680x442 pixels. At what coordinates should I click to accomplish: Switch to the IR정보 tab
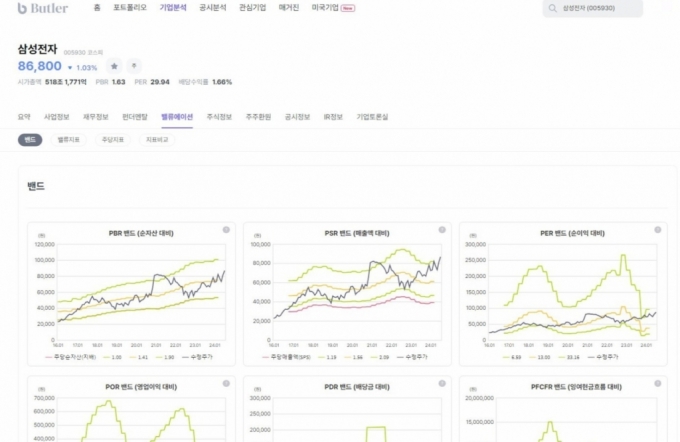(333, 117)
